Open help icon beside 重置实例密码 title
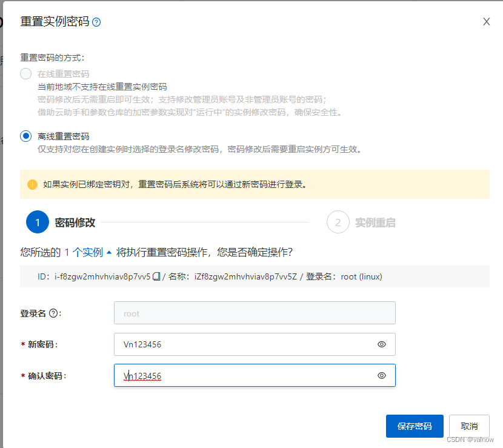The width and height of the screenshot is (503, 448). 96,22
